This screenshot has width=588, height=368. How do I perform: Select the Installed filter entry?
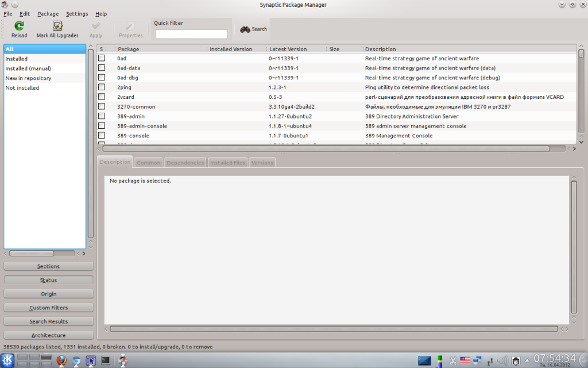click(x=45, y=59)
